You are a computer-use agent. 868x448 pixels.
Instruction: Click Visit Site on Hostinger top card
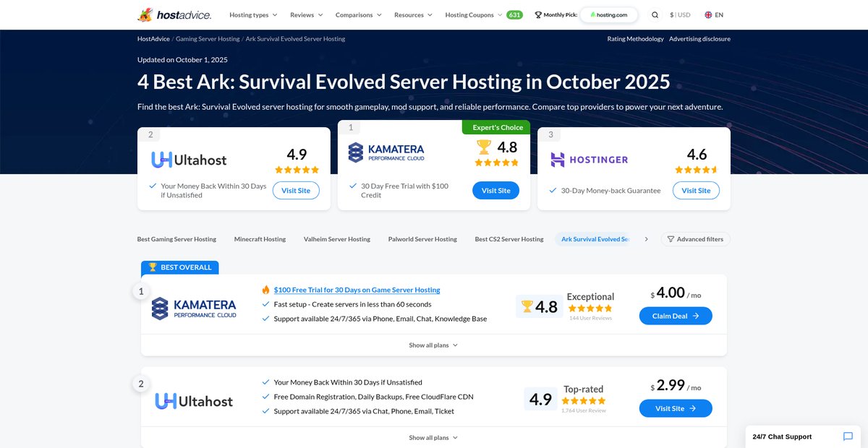pyautogui.click(x=696, y=191)
